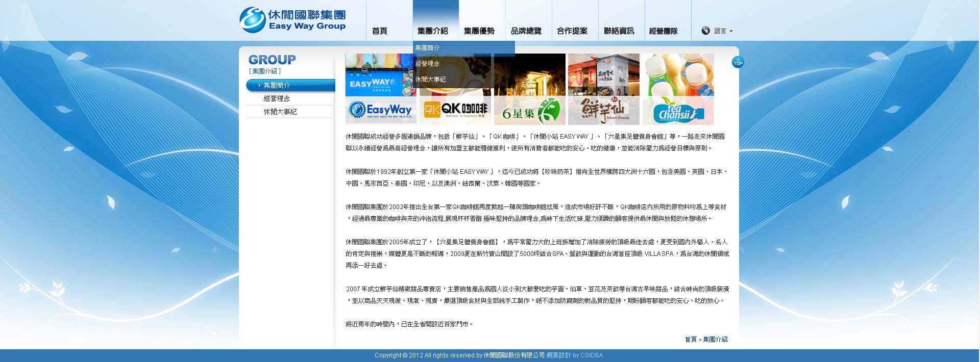This screenshot has height=362, width=980.
Task: Go to 首頁 in top navigation
Action: (380, 31)
